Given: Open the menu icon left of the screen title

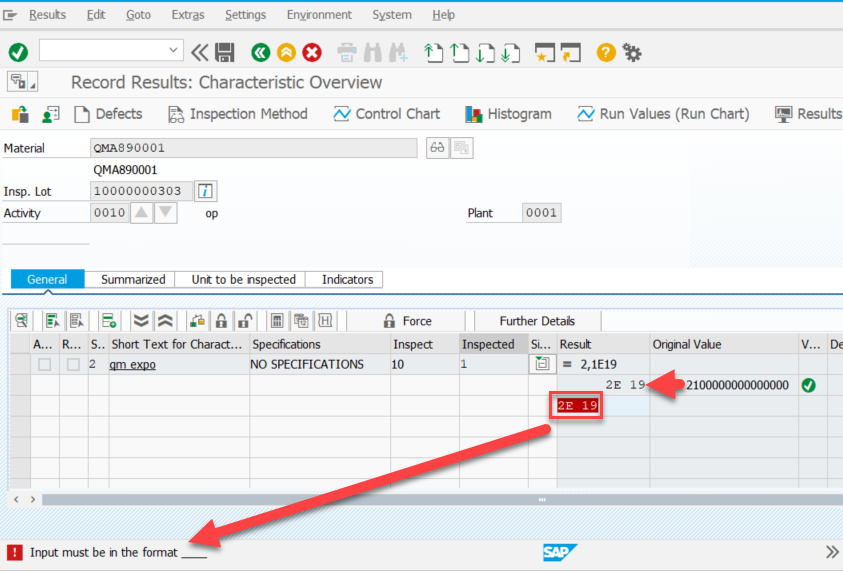Looking at the screenshot, I should point(22,82).
